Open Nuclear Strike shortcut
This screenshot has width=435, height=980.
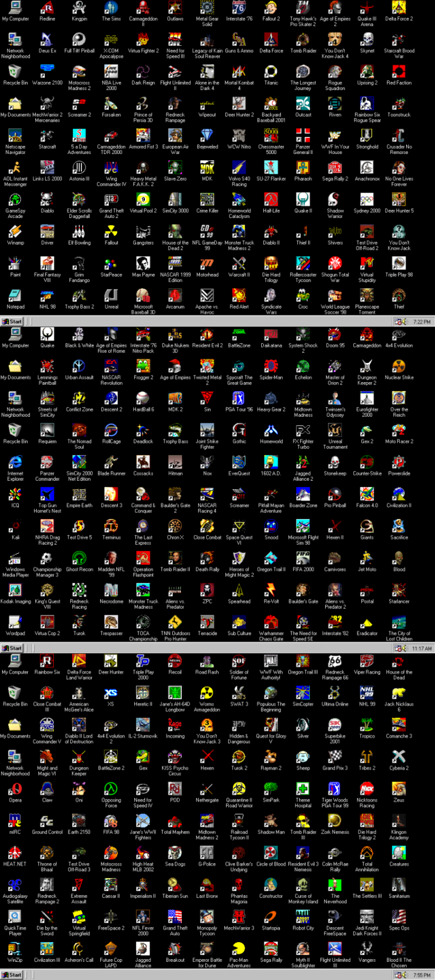pyautogui.click(x=399, y=366)
